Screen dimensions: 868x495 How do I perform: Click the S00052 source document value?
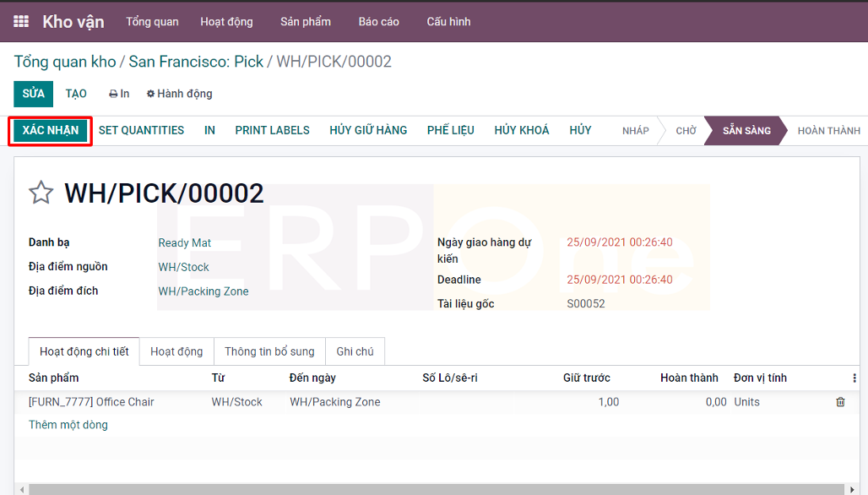(x=586, y=303)
